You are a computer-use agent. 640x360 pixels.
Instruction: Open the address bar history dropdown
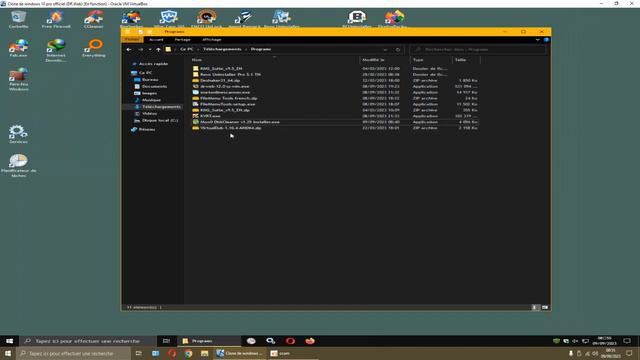click(385, 49)
